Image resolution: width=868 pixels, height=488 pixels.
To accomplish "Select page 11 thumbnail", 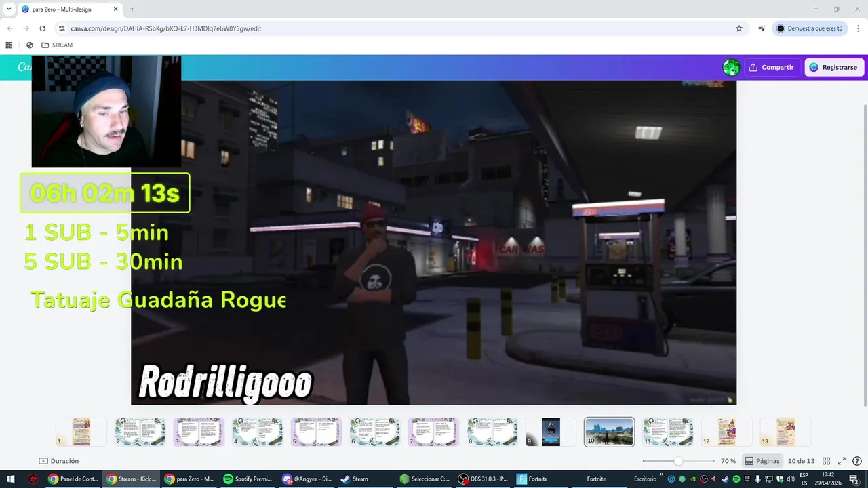I will pyautogui.click(x=668, y=432).
